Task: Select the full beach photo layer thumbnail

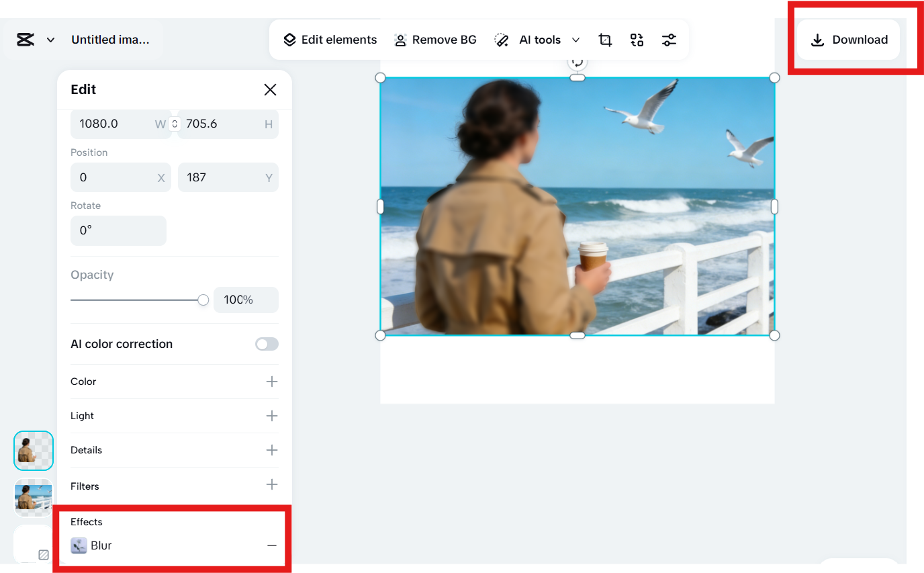Action: [x=34, y=498]
